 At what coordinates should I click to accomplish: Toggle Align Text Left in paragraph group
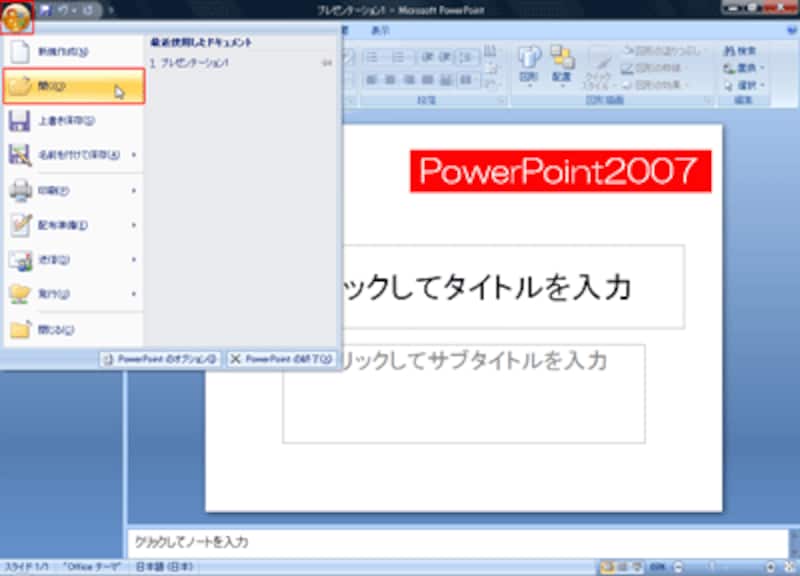pyautogui.click(x=372, y=80)
